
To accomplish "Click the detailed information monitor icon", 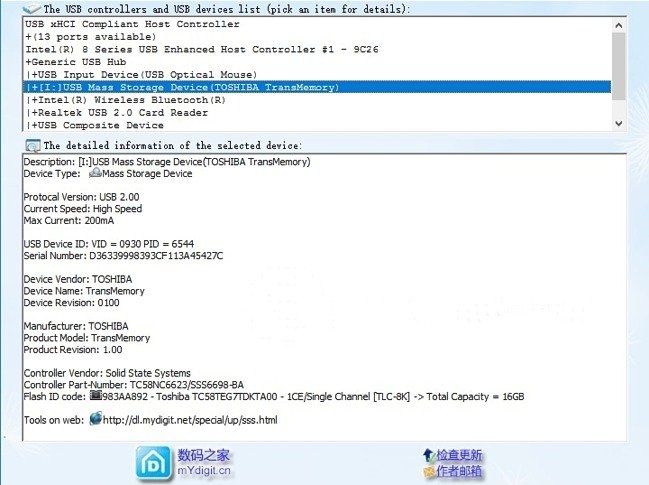I will point(33,146).
